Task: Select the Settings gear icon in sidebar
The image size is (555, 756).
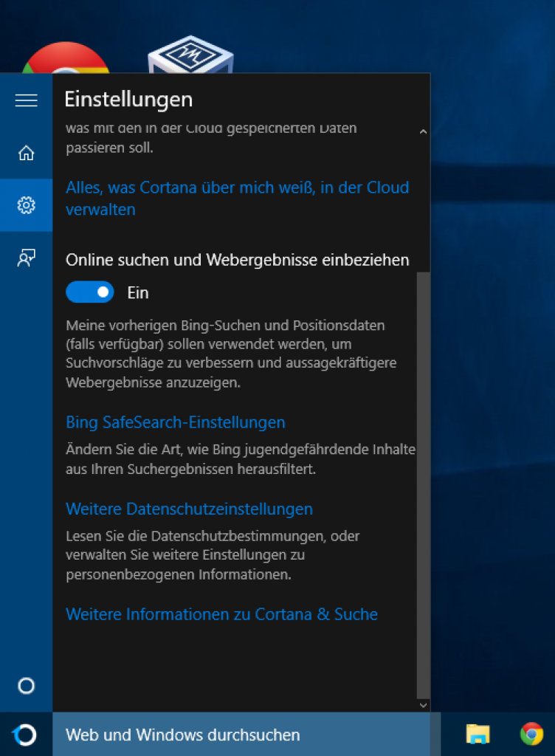Action: pyautogui.click(x=26, y=205)
